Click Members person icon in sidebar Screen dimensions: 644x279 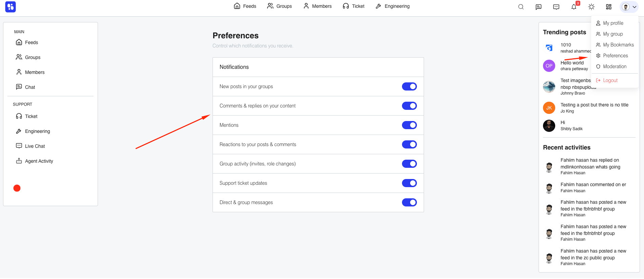point(19,72)
